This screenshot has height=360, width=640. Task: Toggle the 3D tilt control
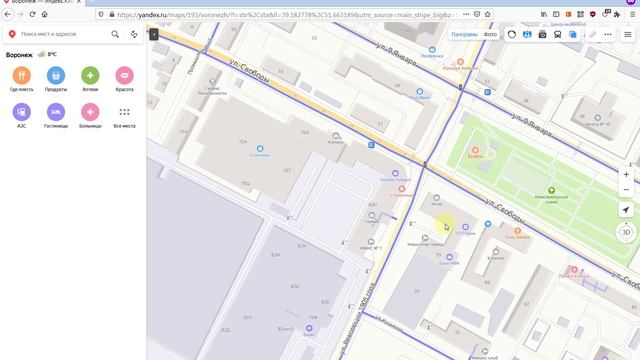tap(626, 232)
